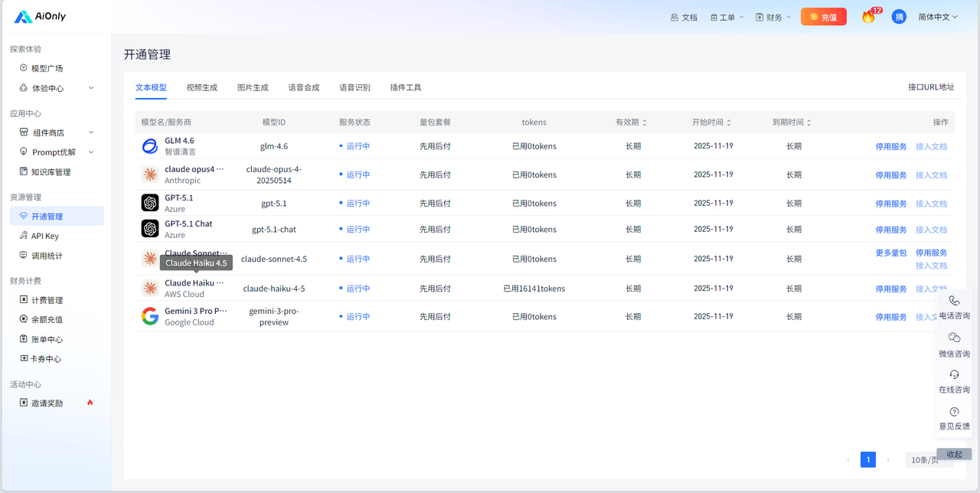The width and height of the screenshot is (980, 493).
Task: Switch to the 视频生成 tab
Action: coord(201,87)
